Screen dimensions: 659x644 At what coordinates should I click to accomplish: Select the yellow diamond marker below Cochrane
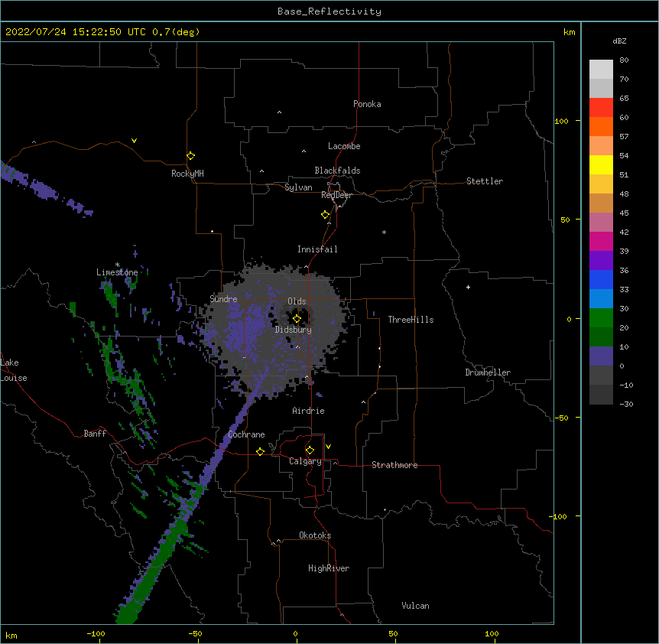[x=260, y=451]
